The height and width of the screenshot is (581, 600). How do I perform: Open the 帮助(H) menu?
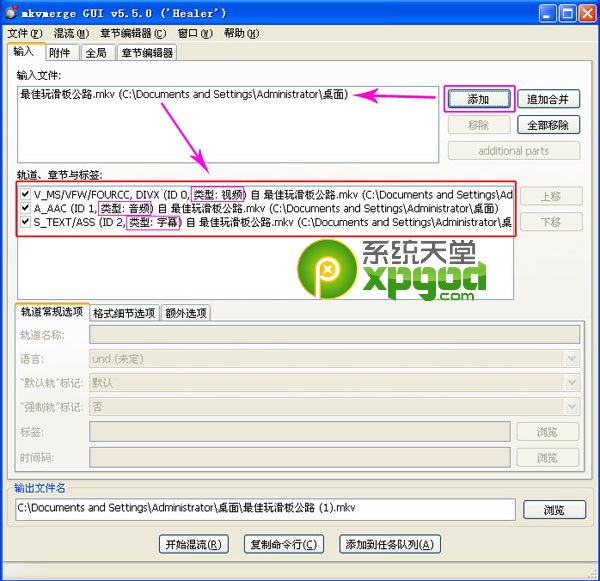(241, 34)
